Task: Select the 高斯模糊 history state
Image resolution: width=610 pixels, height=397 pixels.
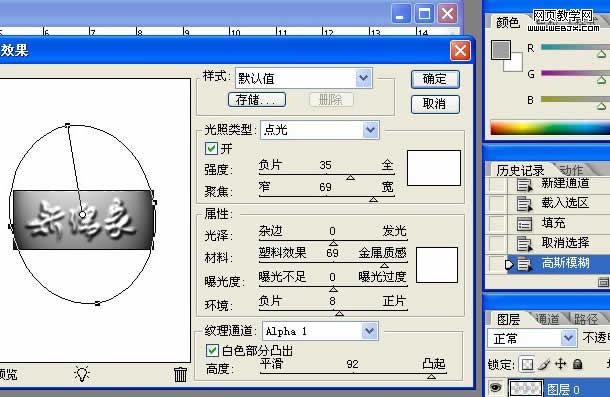Action: pyautogui.click(x=559, y=264)
